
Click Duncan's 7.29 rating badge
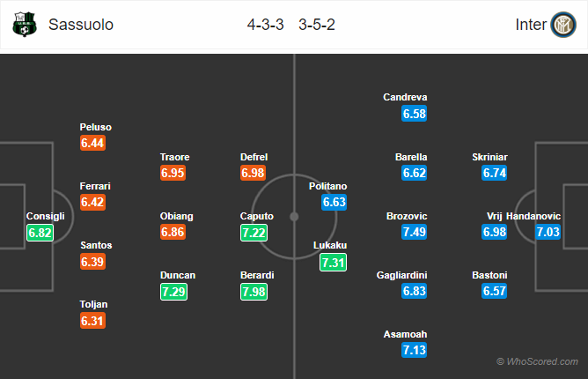click(173, 292)
